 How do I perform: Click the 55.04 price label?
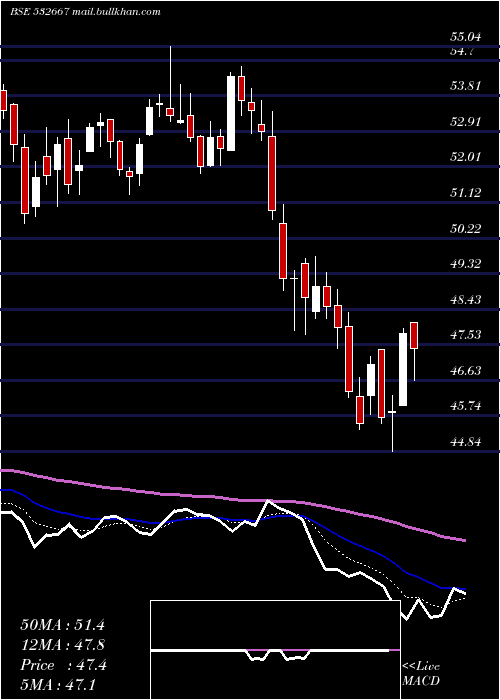pos(467,37)
